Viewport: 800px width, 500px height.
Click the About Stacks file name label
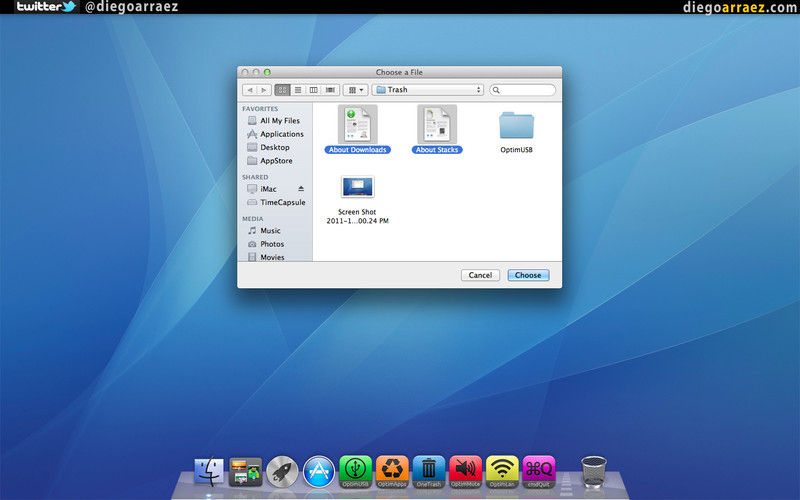click(437, 149)
